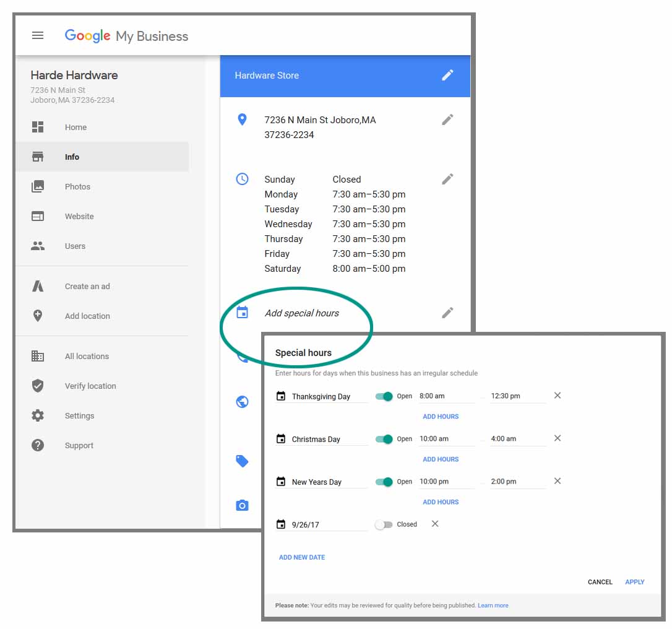
Task: Click the Info storefront icon
Action: (38, 157)
